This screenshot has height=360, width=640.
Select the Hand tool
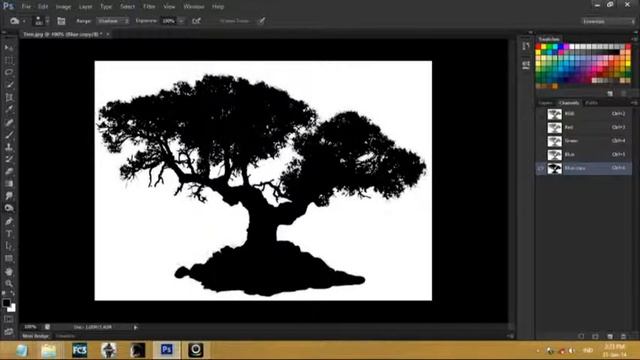(x=9, y=271)
